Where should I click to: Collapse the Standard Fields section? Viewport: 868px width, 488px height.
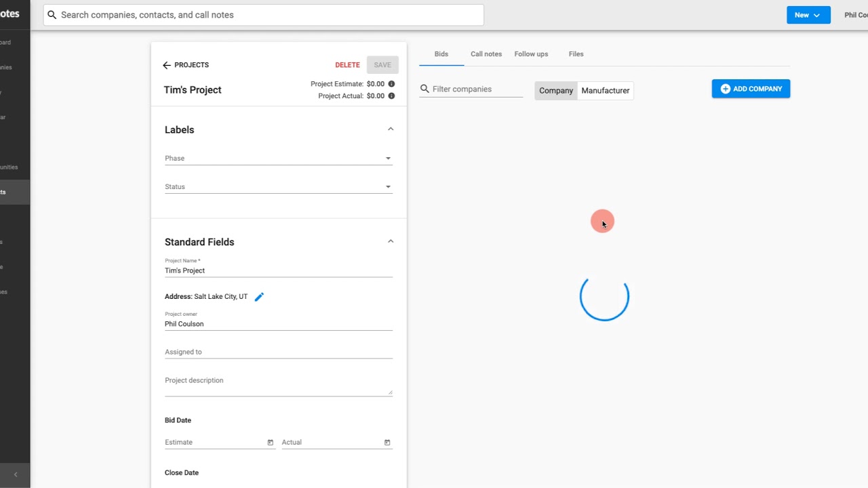click(x=391, y=242)
